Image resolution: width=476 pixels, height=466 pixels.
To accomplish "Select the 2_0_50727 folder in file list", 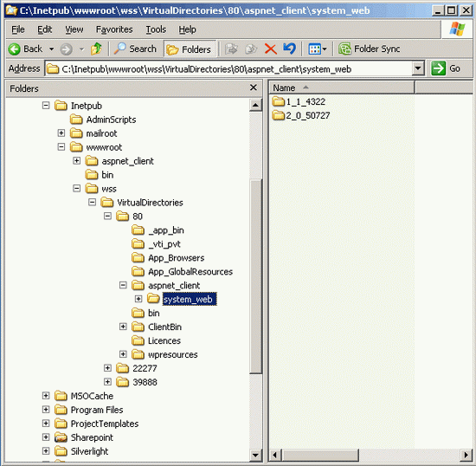I will pos(301,115).
